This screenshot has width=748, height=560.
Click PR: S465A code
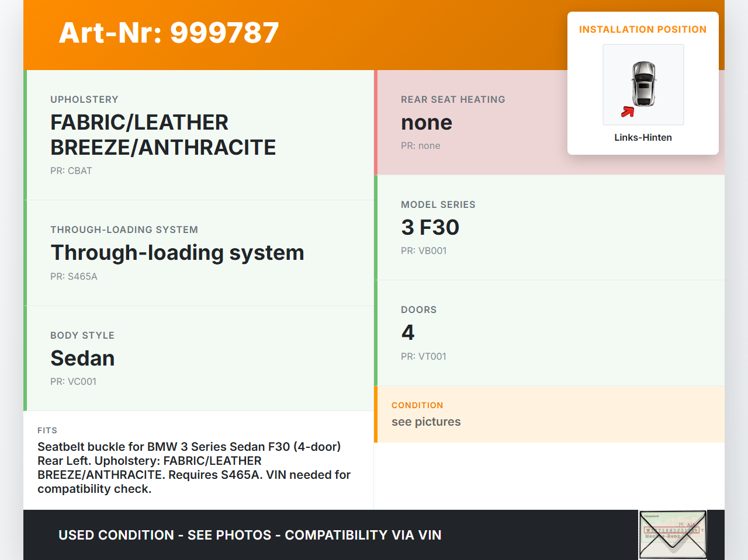click(74, 276)
